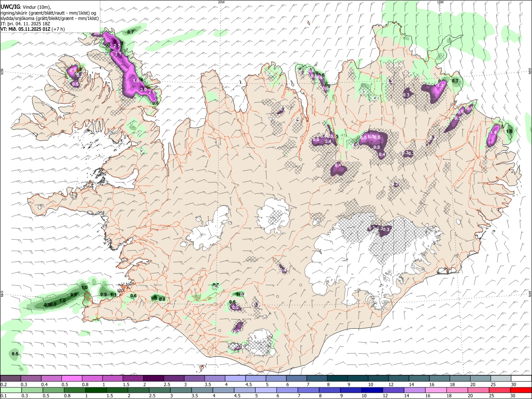The height and width of the screenshot is (399, 532).
Task: Click the 'UWC/IG' title text
Action: [x=10, y=7]
